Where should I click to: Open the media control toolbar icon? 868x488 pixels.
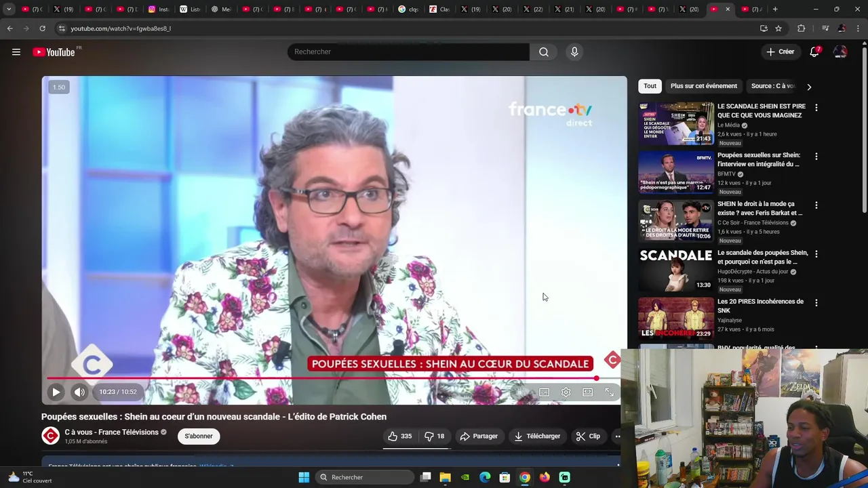pyautogui.click(x=825, y=28)
